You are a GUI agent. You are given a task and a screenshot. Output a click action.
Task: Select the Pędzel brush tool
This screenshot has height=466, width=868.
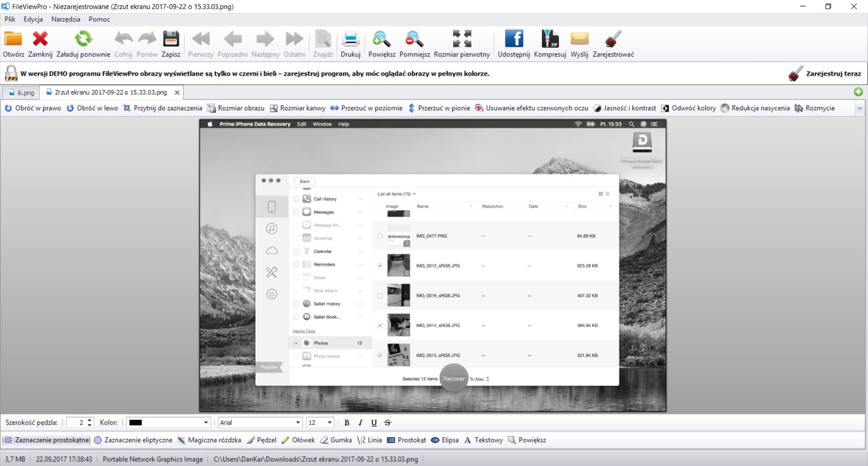tap(261, 440)
